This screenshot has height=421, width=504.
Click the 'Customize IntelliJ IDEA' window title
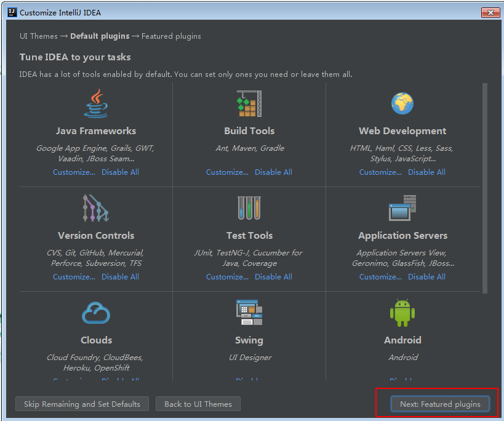pyautogui.click(x=60, y=12)
